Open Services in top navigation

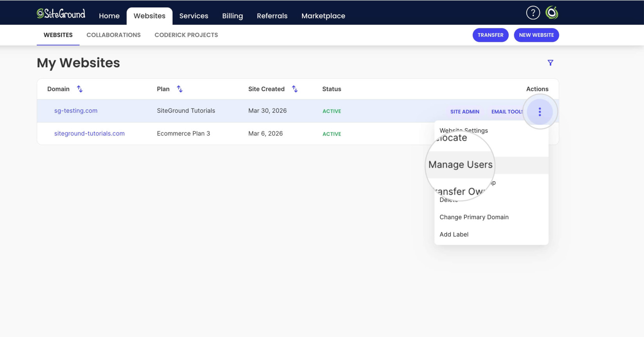click(194, 16)
